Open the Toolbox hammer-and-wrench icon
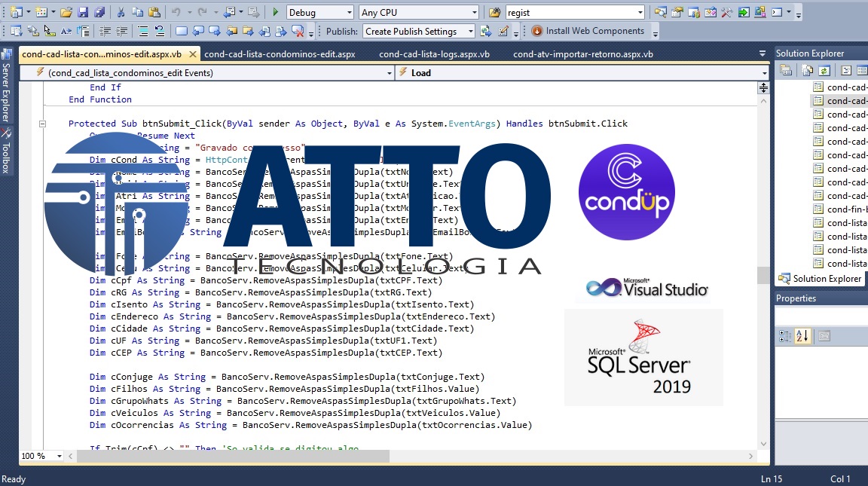The height and width of the screenshot is (486, 868). (x=727, y=12)
